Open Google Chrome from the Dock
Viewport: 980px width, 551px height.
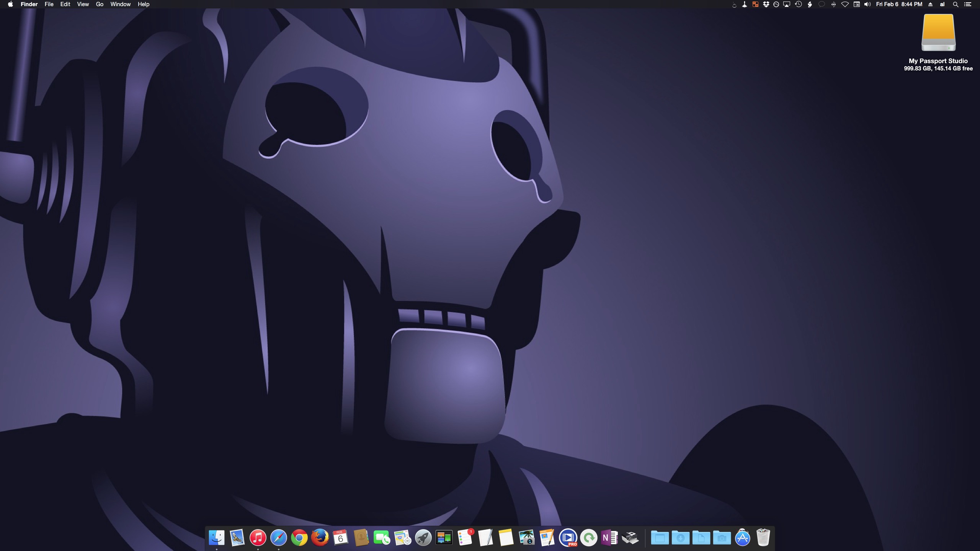click(299, 538)
